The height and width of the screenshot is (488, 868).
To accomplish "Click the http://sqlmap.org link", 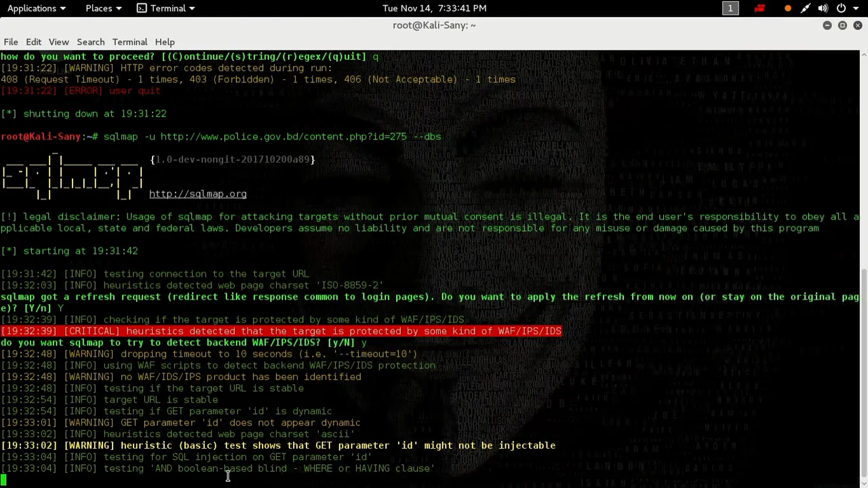I will pos(197,194).
